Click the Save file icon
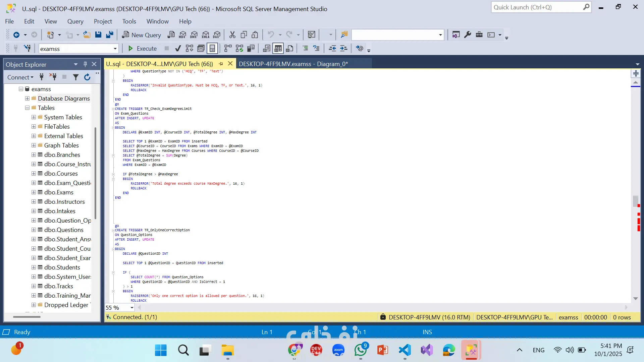Viewport: 644px width, 362px height. pyautogui.click(x=98, y=35)
